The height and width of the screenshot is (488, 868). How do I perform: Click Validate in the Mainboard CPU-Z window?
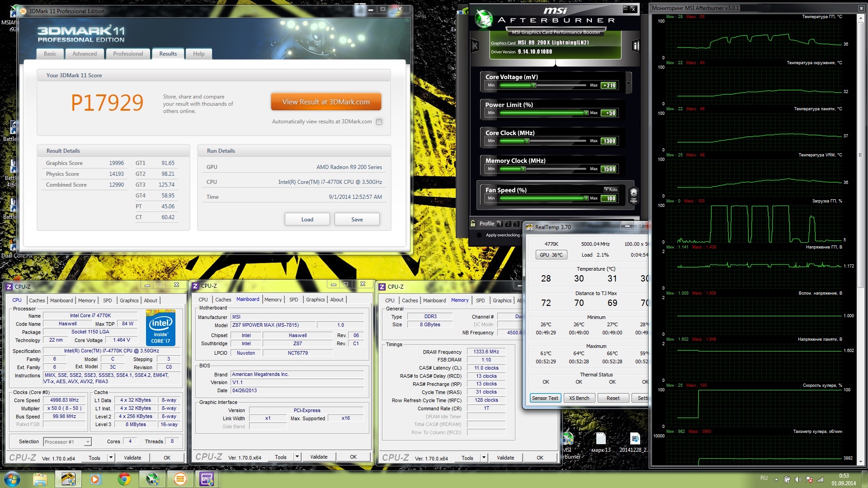(x=319, y=457)
